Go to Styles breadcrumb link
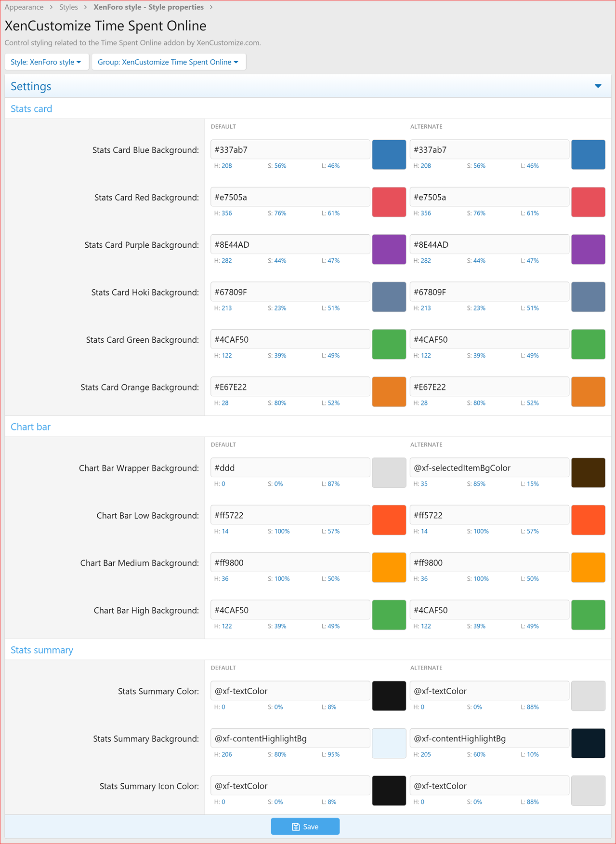616x844 pixels. click(x=68, y=7)
